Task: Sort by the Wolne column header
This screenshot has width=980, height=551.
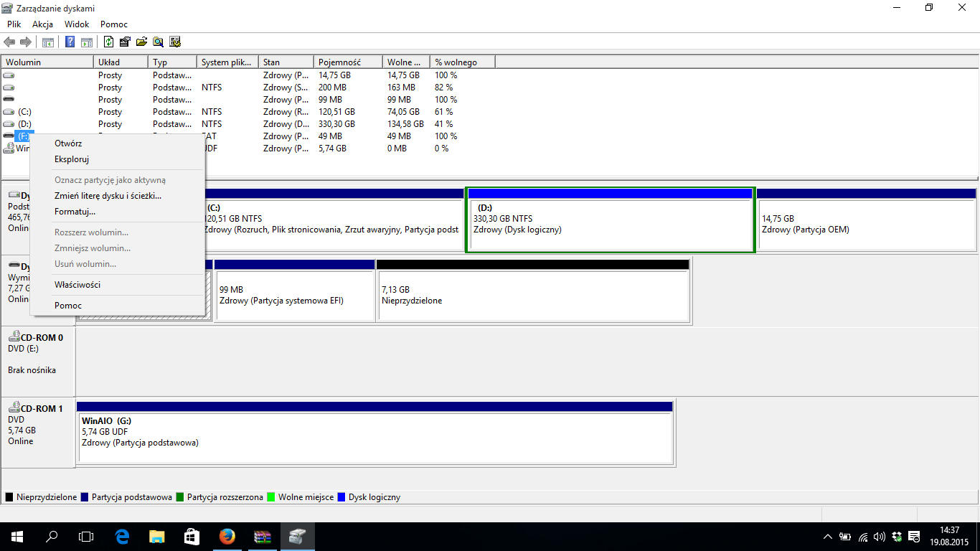Action: coord(407,62)
